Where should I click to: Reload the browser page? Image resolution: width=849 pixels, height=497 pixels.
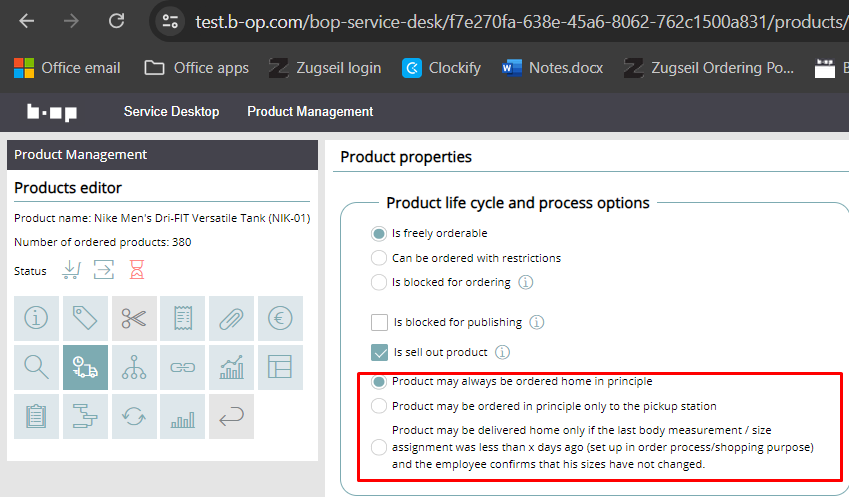[x=117, y=20]
